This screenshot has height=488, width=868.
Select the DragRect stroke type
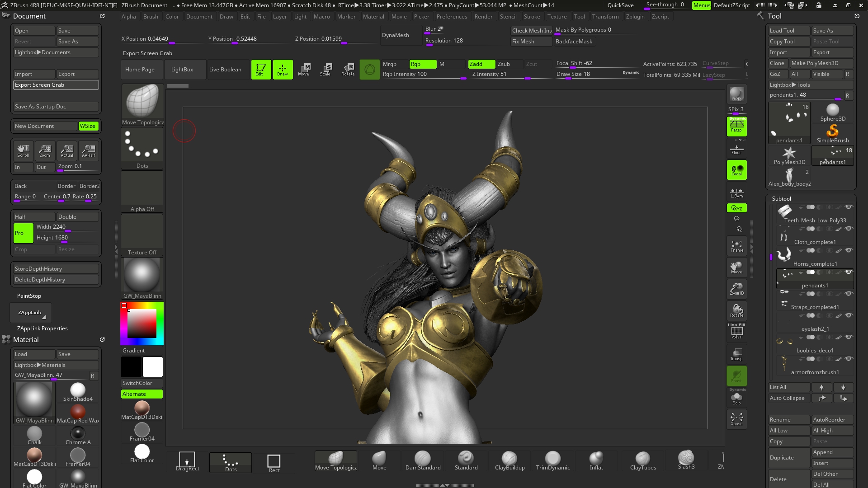(187, 462)
